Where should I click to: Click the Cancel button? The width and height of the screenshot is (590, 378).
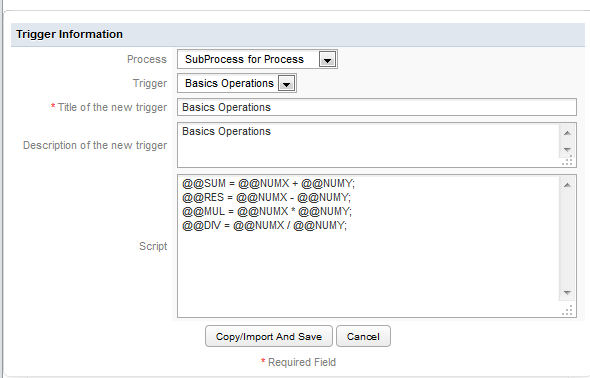coord(363,336)
